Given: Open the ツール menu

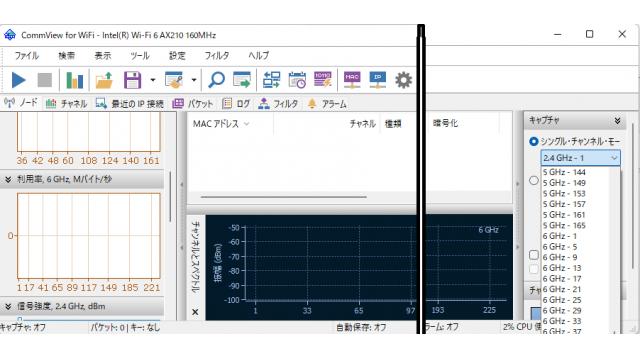Looking at the screenshot, I should (x=140, y=56).
